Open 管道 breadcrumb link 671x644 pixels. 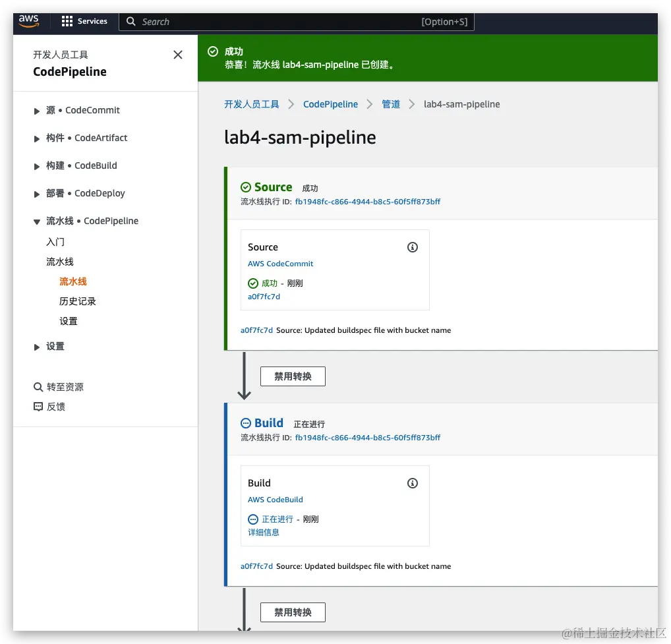point(391,104)
